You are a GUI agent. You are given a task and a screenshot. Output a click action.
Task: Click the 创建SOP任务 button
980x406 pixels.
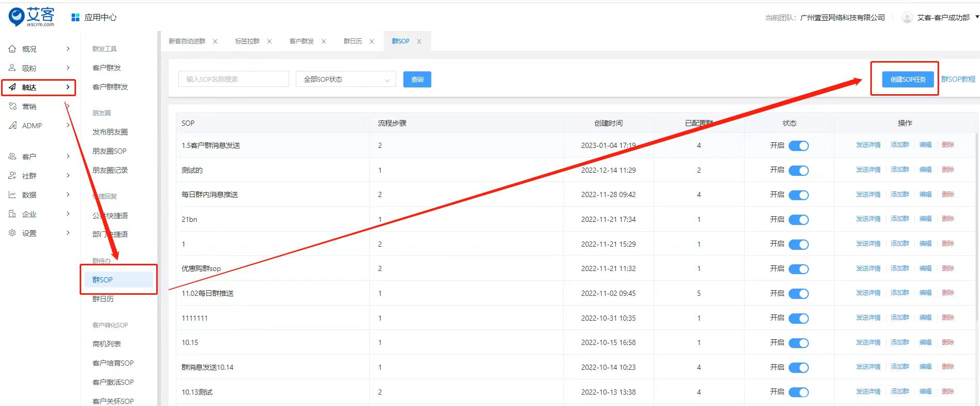[908, 79]
